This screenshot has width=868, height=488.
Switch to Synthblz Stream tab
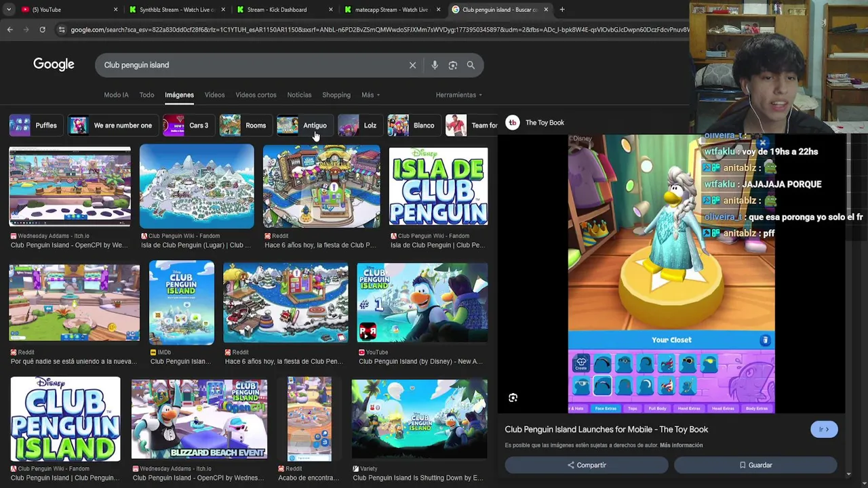(178, 9)
